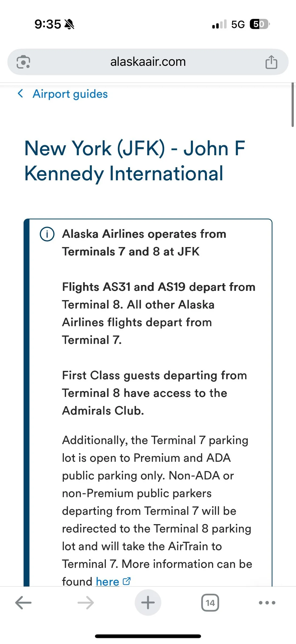This screenshot has height=644, width=296.
Task: Tap the back chevron beside Airport guides
Action: click(21, 94)
